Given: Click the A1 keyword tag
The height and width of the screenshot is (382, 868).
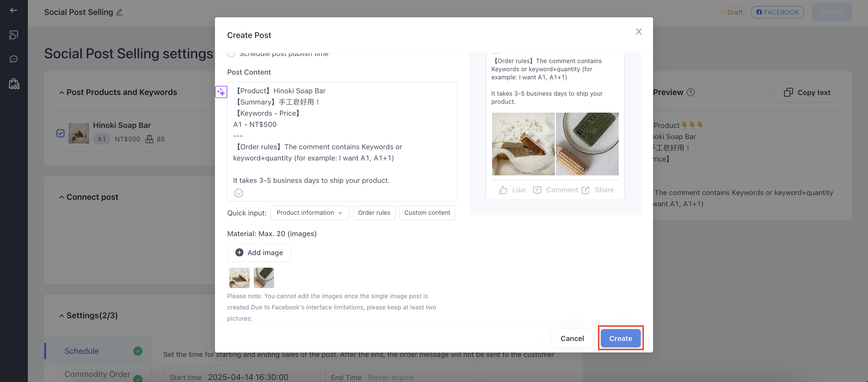Looking at the screenshot, I should click(102, 139).
